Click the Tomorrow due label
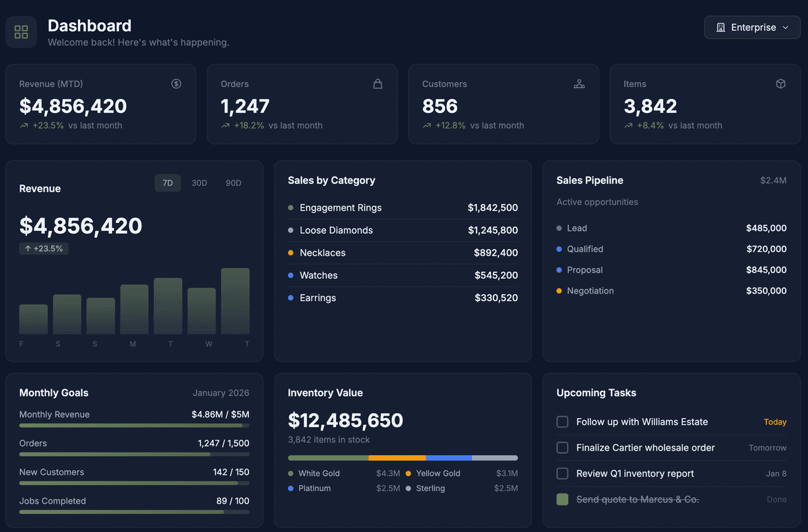Viewport: 808px width, 532px height. 768,448
